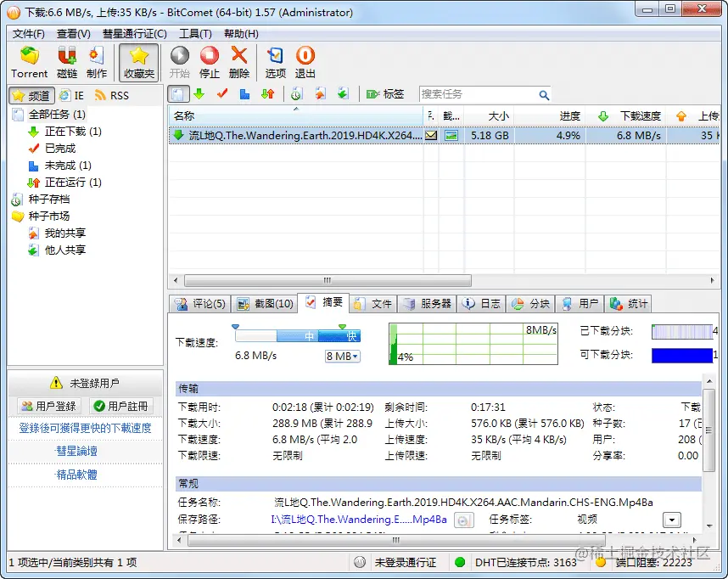
Task: Click the snapshot image icon in the task row
Action: [x=451, y=135]
